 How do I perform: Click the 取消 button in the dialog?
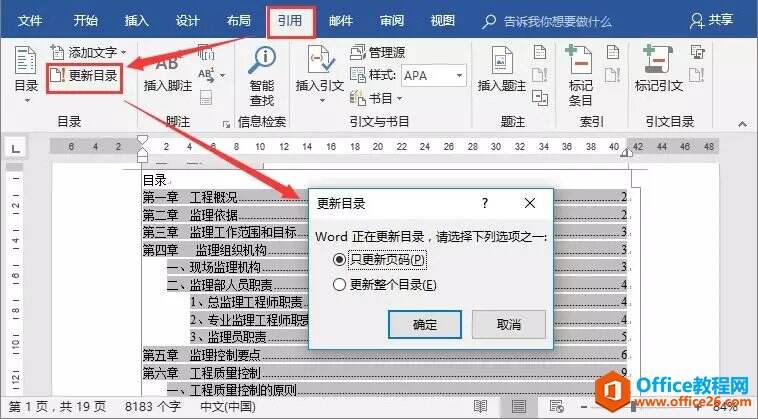509,324
